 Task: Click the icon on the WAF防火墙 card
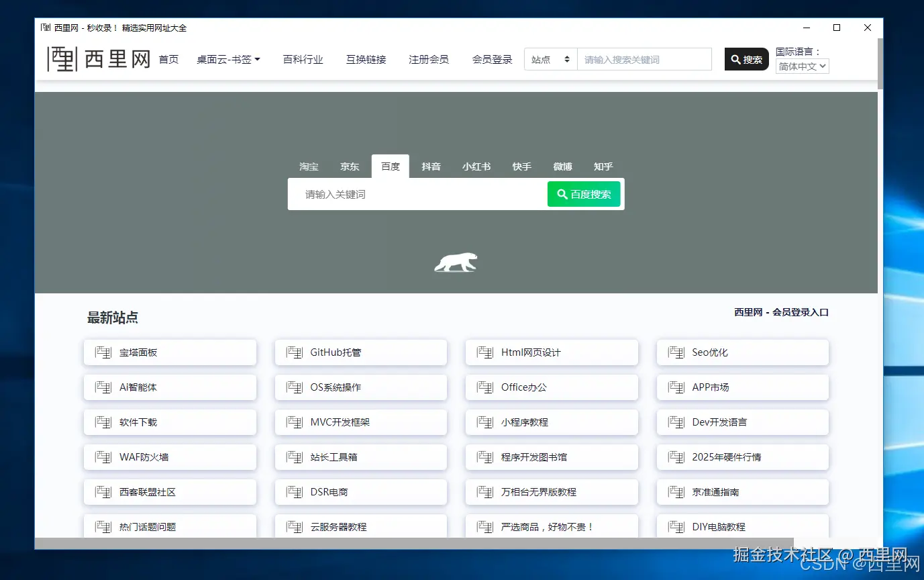(103, 457)
